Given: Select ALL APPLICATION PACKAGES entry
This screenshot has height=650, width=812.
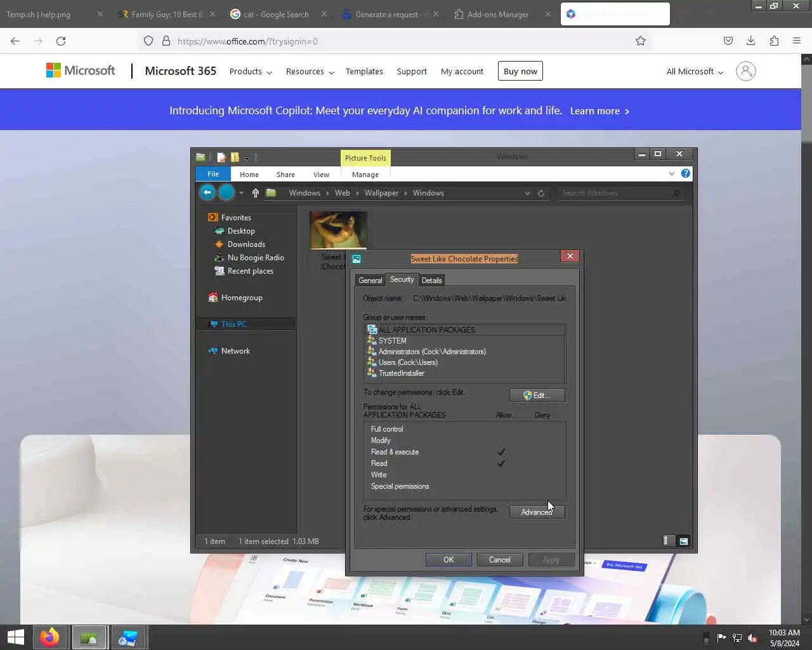Looking at the screenshot, I should [x=465, y=329].
